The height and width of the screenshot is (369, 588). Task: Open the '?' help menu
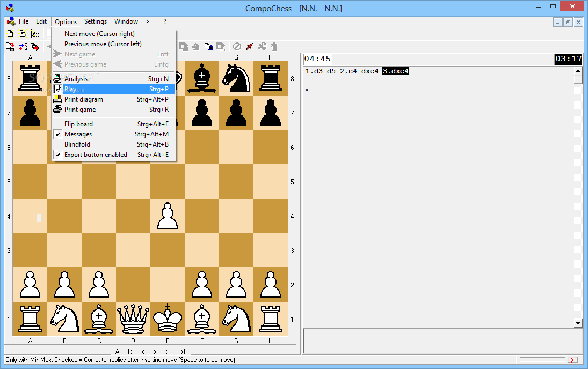tap(165, 21)
